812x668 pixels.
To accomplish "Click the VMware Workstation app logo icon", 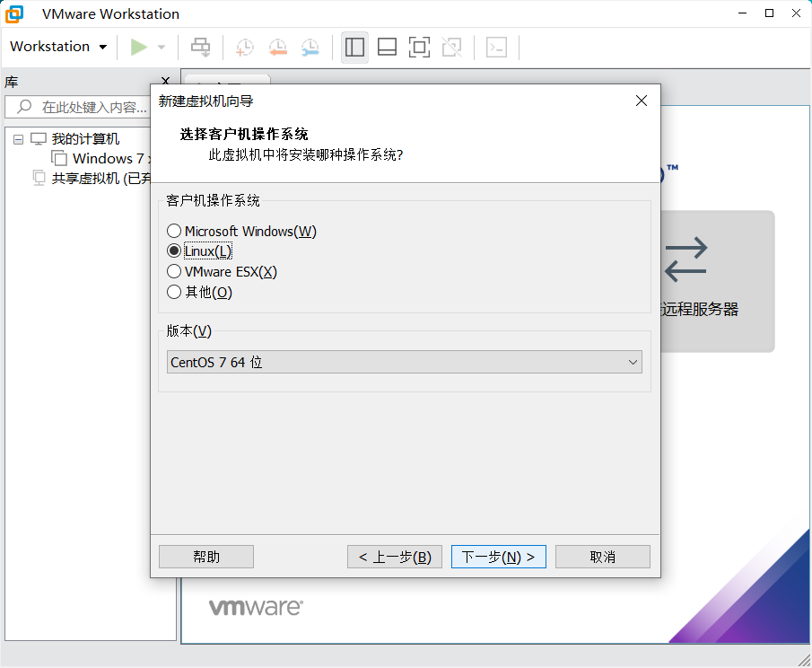I will pyautogui.click(x=14, y=14).
